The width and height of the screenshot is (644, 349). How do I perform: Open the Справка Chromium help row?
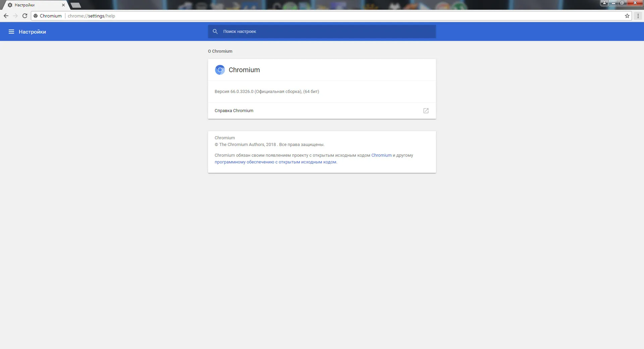(322, 111)
